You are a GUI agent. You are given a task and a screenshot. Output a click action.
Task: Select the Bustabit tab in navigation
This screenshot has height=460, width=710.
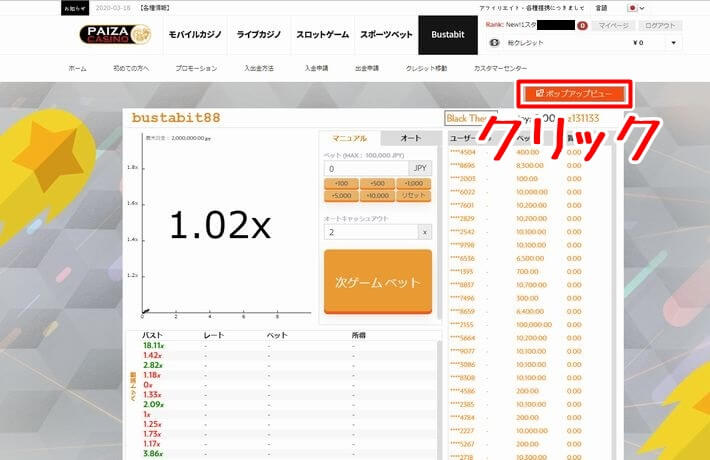[447, 35]
